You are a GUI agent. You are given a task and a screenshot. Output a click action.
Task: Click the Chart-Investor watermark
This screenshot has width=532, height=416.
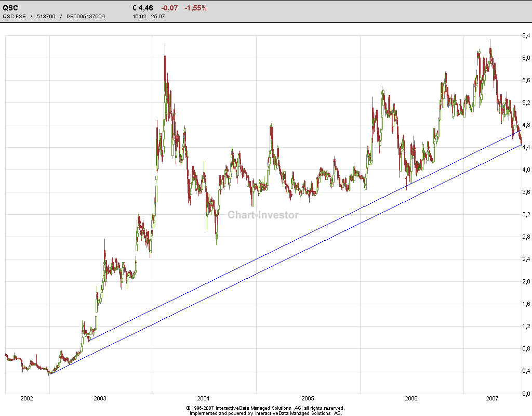click(263, 215)
